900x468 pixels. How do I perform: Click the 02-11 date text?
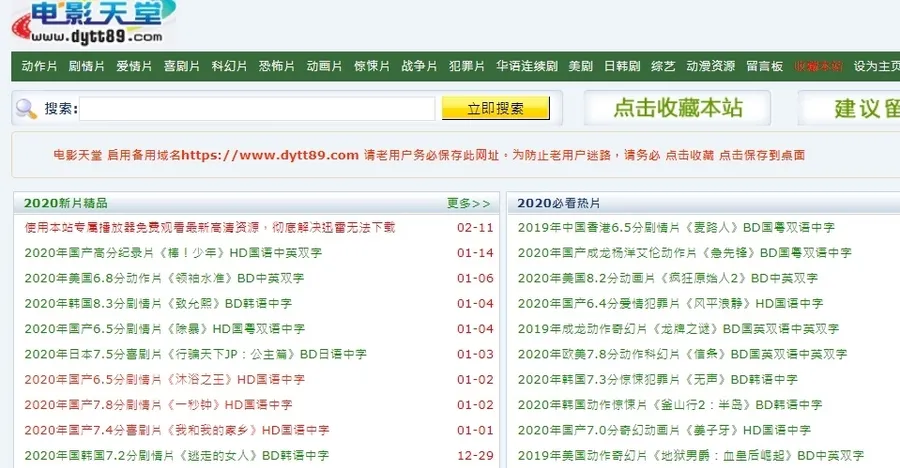pyautogui.click(x=475, y=227)
